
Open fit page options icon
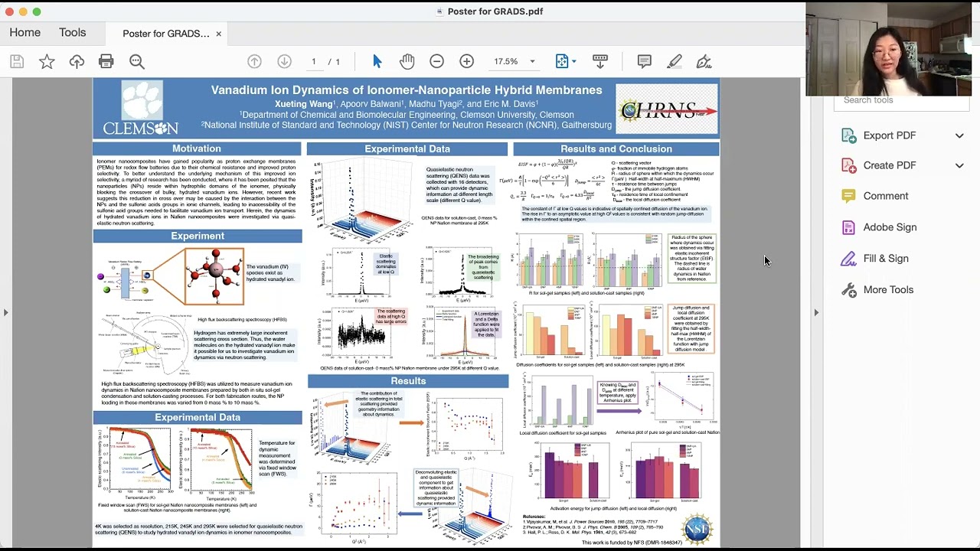(x=562, y=61)
